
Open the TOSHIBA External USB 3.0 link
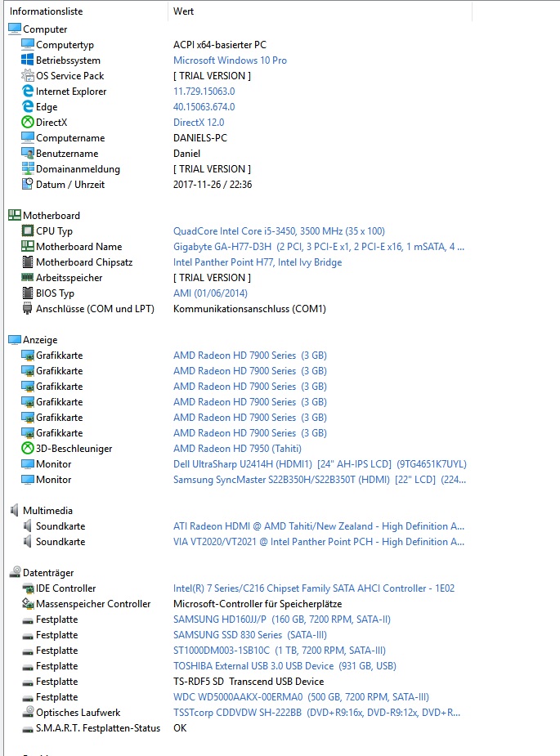[284, 666]
